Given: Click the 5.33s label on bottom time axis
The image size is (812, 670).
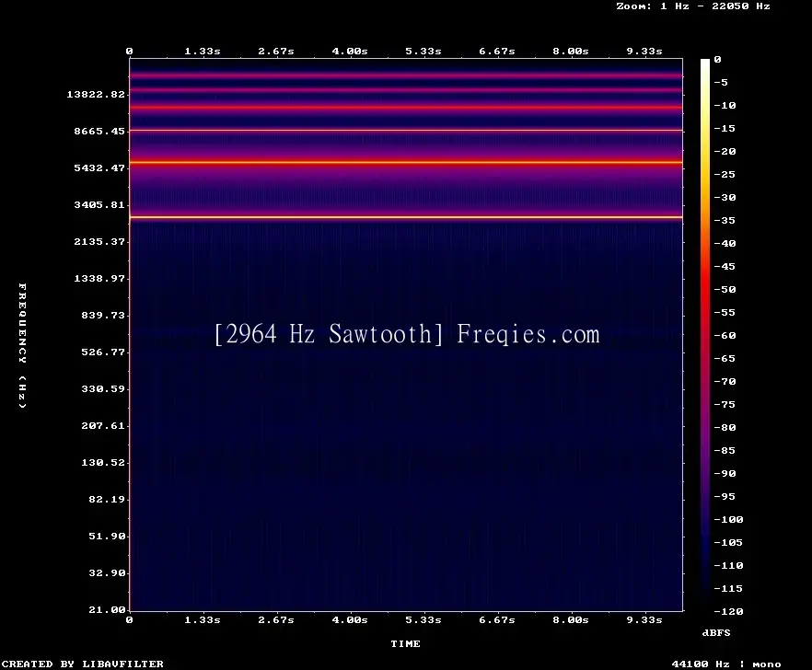Looking at the screenshot, I should [423, 619].
